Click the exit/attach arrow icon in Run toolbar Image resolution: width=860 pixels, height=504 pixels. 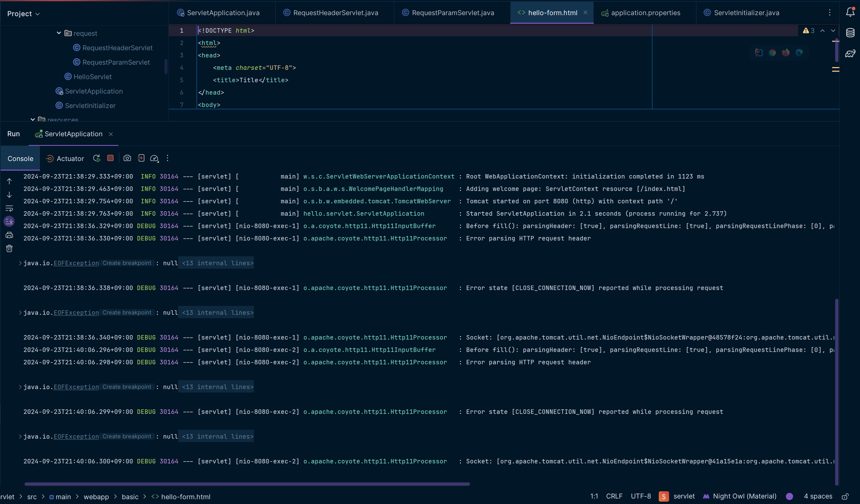[x=141, y=158]
